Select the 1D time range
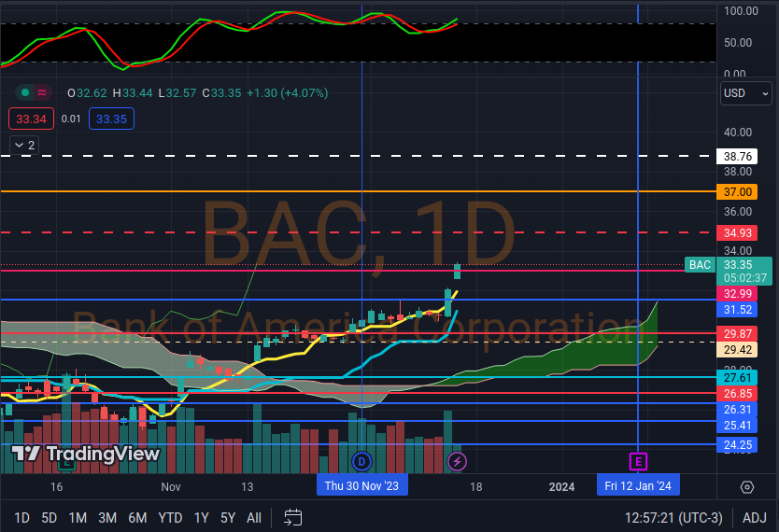Screen dimensions: 779x532 pos(21,518)
